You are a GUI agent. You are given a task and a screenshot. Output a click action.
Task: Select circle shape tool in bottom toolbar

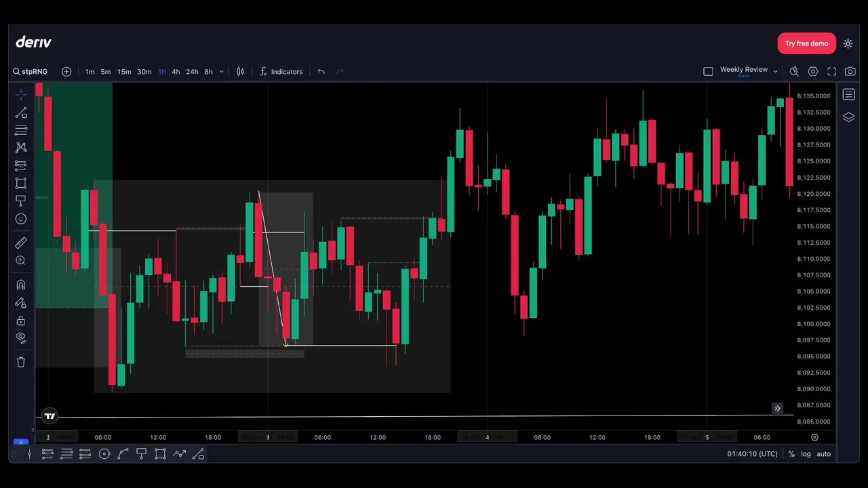pyautogui.click(x=104, y=454)
